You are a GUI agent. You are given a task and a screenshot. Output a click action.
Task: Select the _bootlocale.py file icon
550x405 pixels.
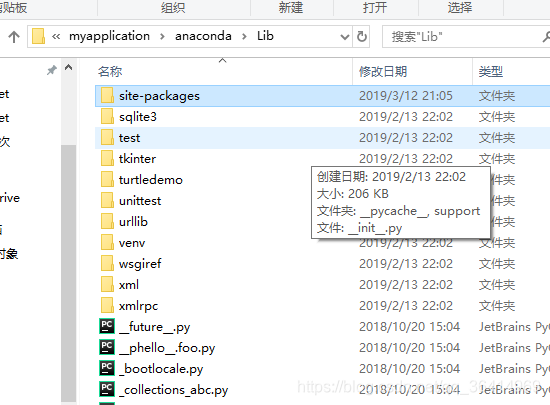(107, 369)
